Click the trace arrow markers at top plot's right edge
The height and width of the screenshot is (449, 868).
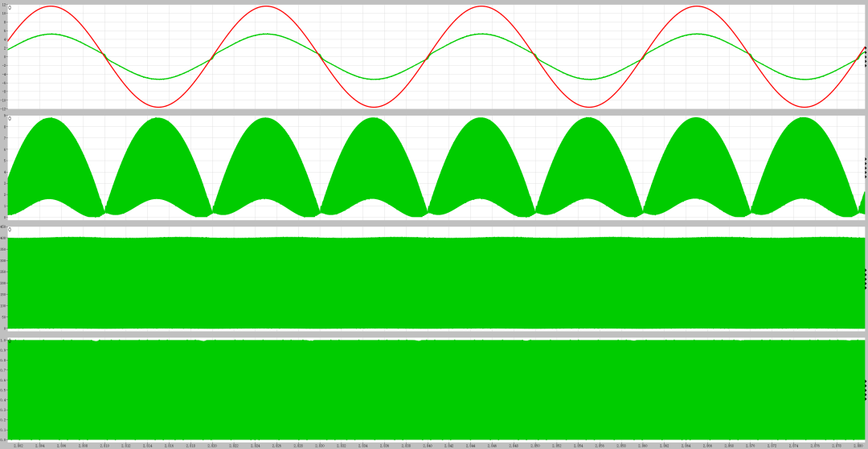coord(866,56)
